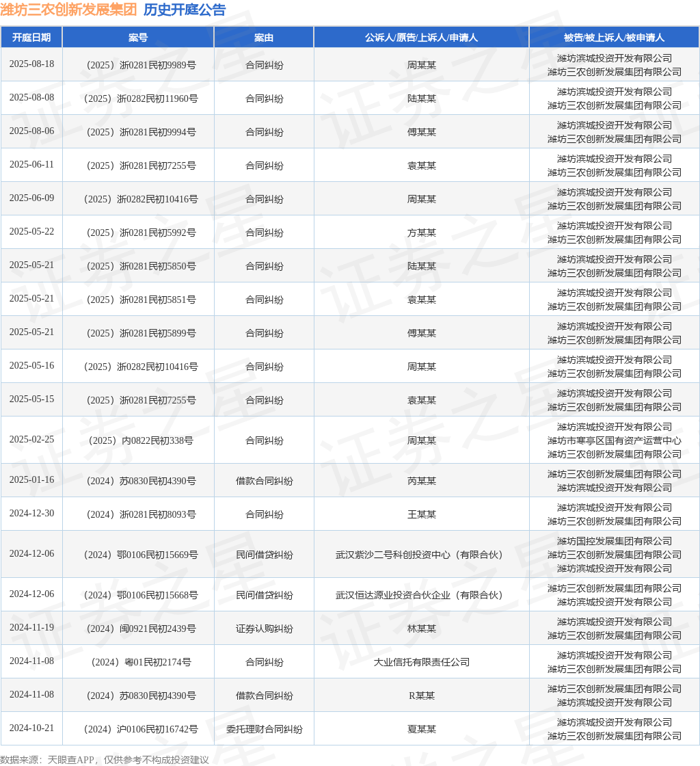This screenshot has height=766, width=700.
Task: Click the 证券认购纠纷 cause cell
Action: point(264,629)
